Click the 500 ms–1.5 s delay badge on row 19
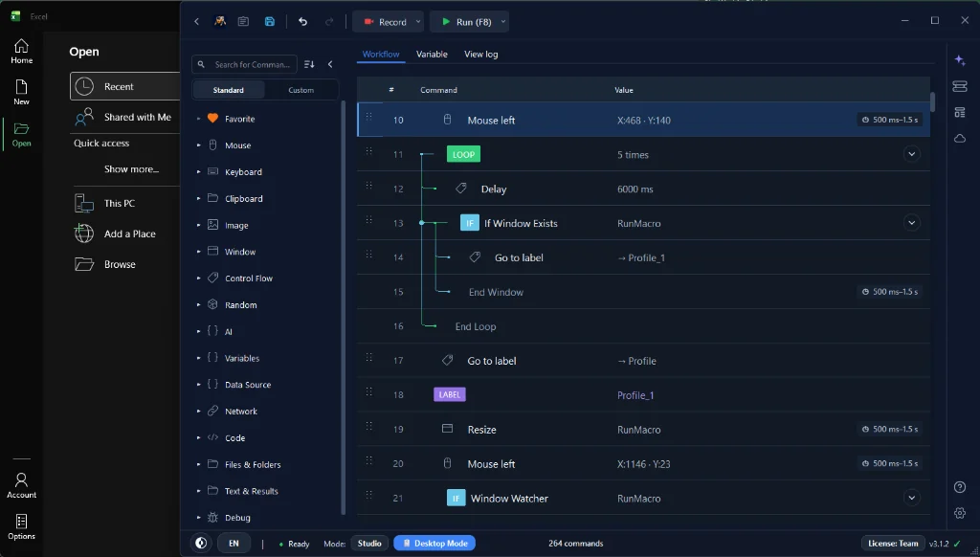 click(890, 429)
